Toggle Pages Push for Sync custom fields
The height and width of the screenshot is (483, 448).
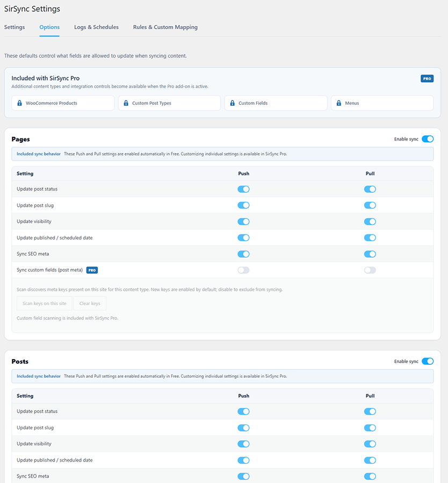[x=243, y=270]
